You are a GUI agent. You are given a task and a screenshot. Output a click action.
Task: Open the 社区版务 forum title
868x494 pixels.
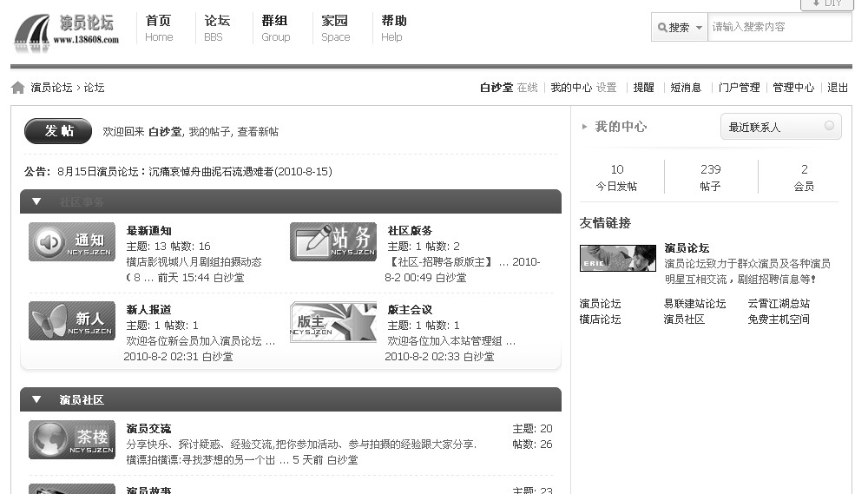[x=411, y=230]
